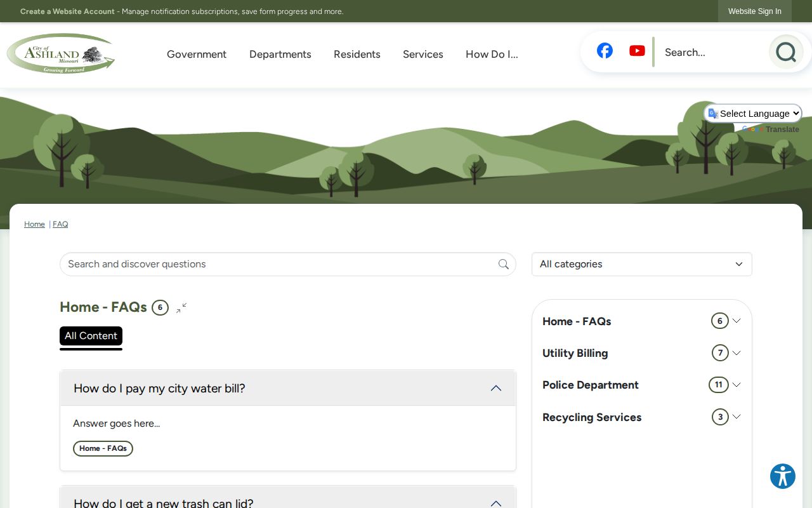This screenshot has height=508, width=812.
Task: Open the city's Facebook page icon
Action: tap(605, 51)
